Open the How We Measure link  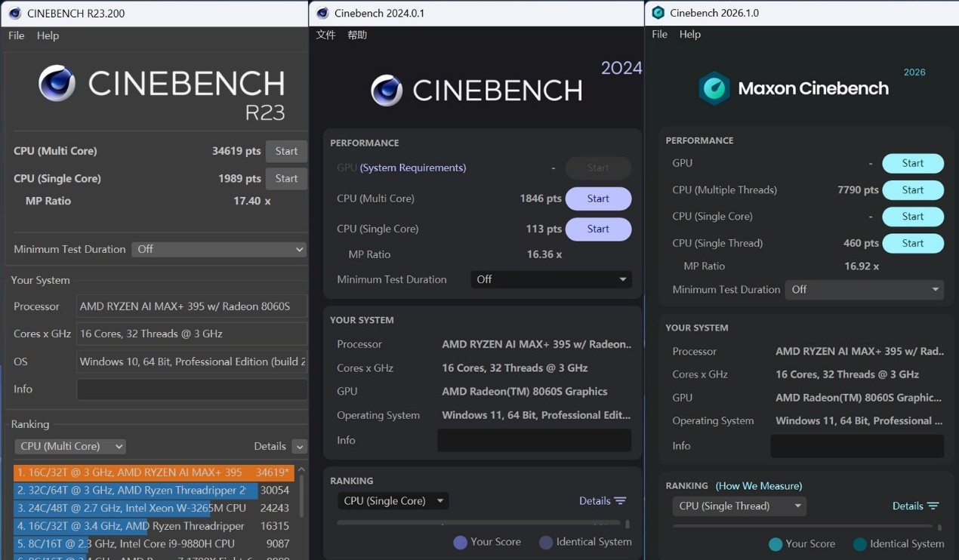(759, 486)
